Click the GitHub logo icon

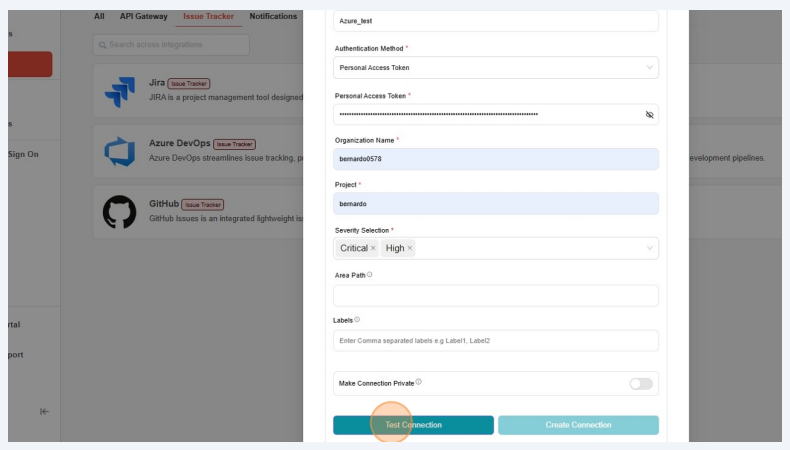pyautogui.click(x=119, y=212)
